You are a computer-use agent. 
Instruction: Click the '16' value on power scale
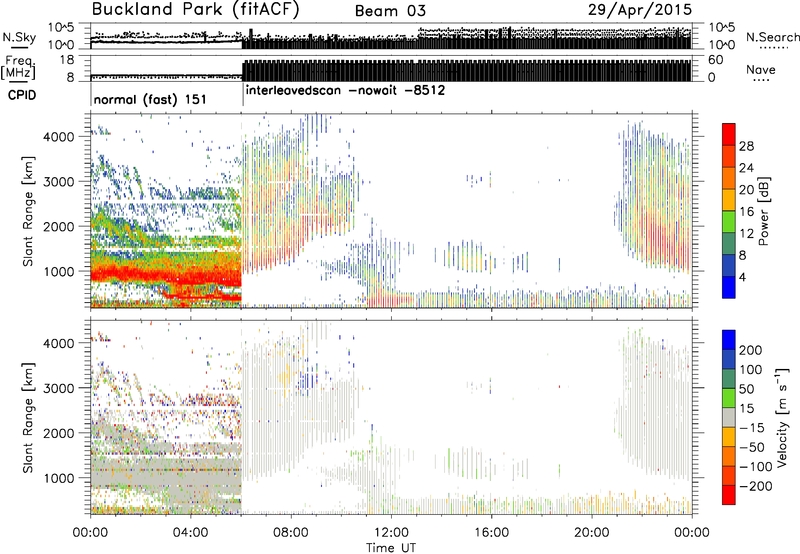pyautogui.click(x=746, y=212)
